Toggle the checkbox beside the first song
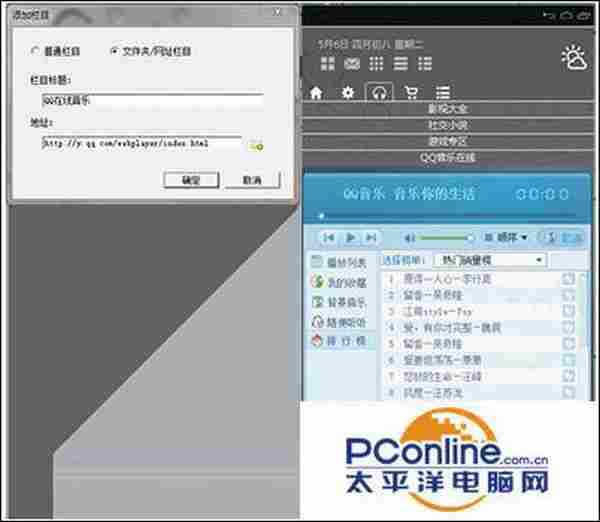The image size is (600, 522). point(568,279)
